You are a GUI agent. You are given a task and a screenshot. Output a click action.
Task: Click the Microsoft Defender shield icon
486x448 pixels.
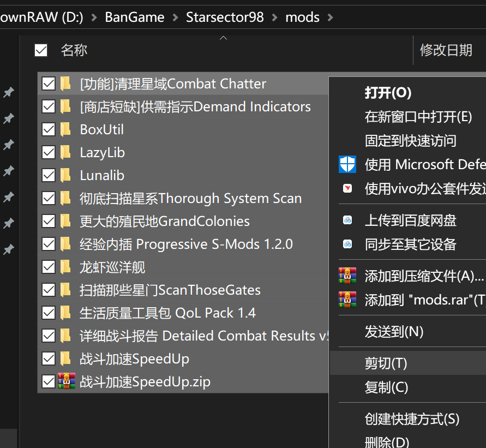(x=347, y=164)
